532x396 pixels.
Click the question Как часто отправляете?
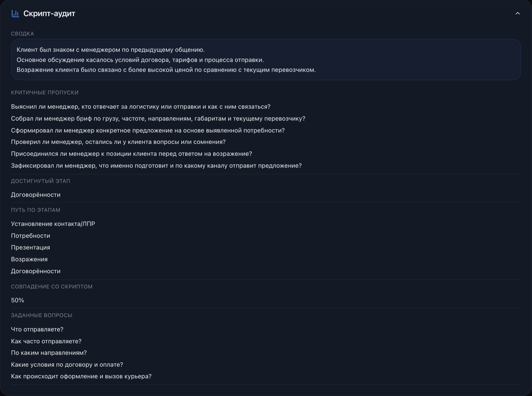tap(46, 341)
